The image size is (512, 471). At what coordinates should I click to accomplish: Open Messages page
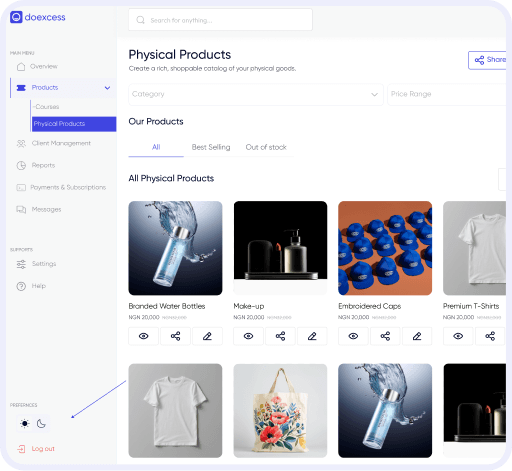(x=46, y=209)
